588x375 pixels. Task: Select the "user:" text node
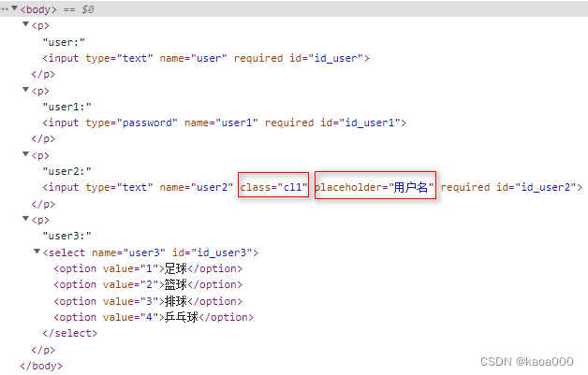64,42
